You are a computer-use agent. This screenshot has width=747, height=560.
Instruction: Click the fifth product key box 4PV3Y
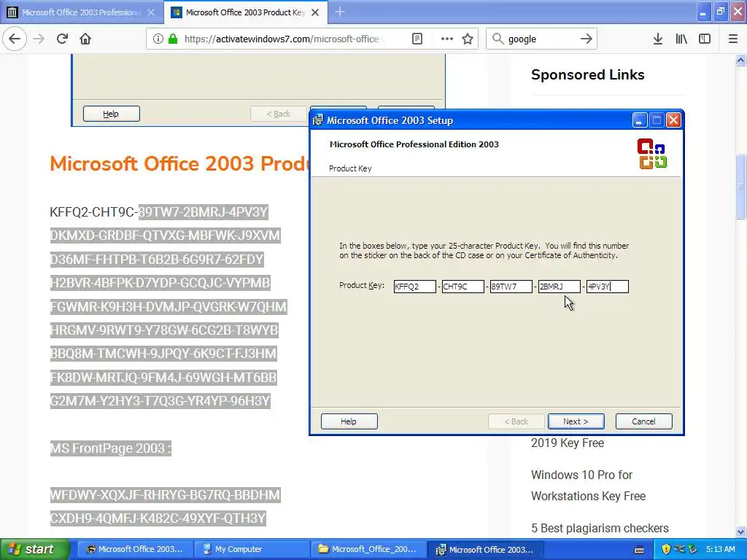(608, 287)
